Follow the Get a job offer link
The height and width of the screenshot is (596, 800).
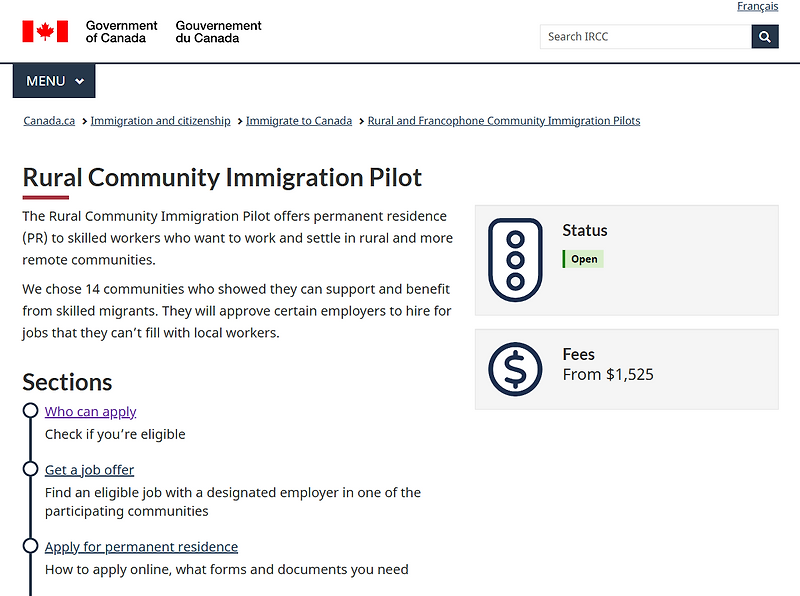89,469
